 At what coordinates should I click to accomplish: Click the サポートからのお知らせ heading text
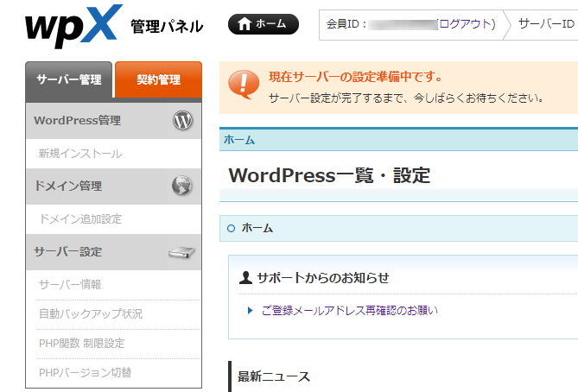[323, 278]
